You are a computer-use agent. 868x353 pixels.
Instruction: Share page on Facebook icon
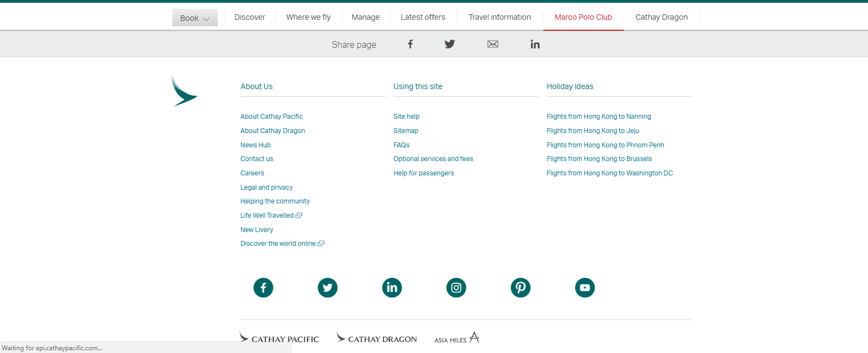[410, 44]
